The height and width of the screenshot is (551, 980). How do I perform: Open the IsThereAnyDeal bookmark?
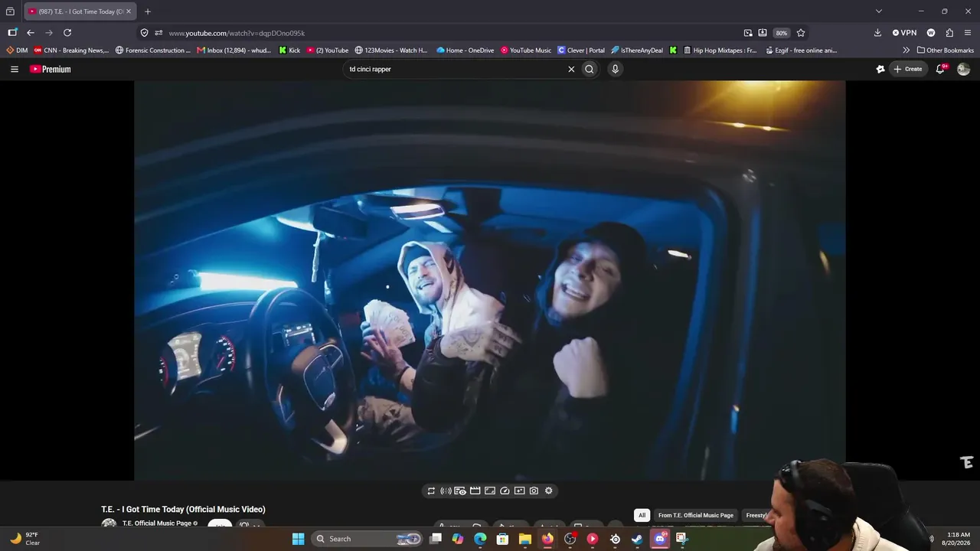(x=637, y=51)
